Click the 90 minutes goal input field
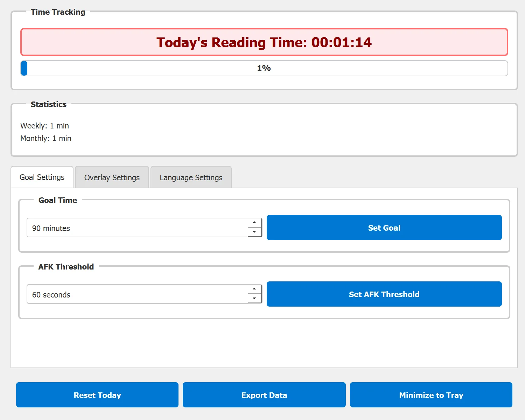The image size is (525, 420). pos(136,228)
